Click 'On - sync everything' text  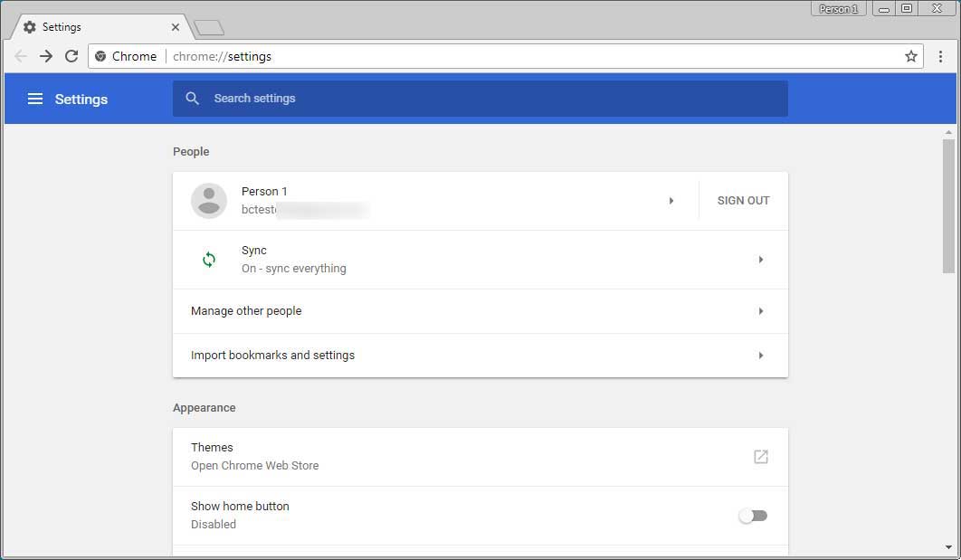tap(293, 269)
